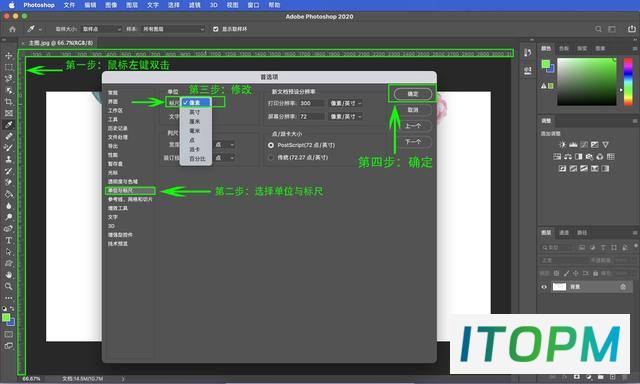Select the Hand tool

(9, 275)
